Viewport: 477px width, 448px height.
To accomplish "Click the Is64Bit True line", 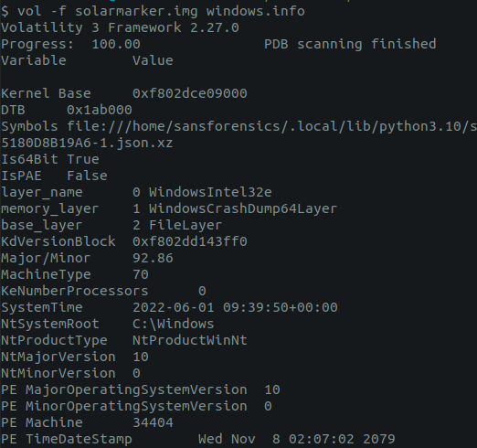I will pyautogui.click(x=50, y=159).
